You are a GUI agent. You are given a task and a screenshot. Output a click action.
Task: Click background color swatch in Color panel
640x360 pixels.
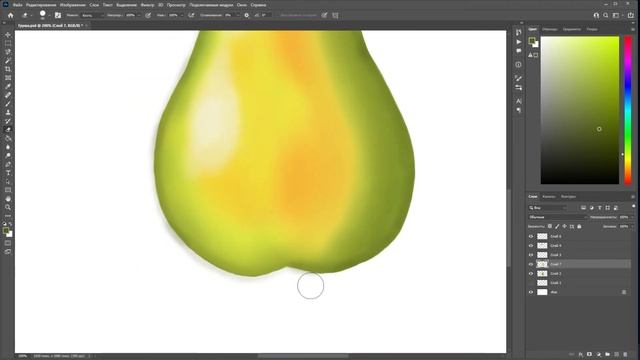click(536, 44)
